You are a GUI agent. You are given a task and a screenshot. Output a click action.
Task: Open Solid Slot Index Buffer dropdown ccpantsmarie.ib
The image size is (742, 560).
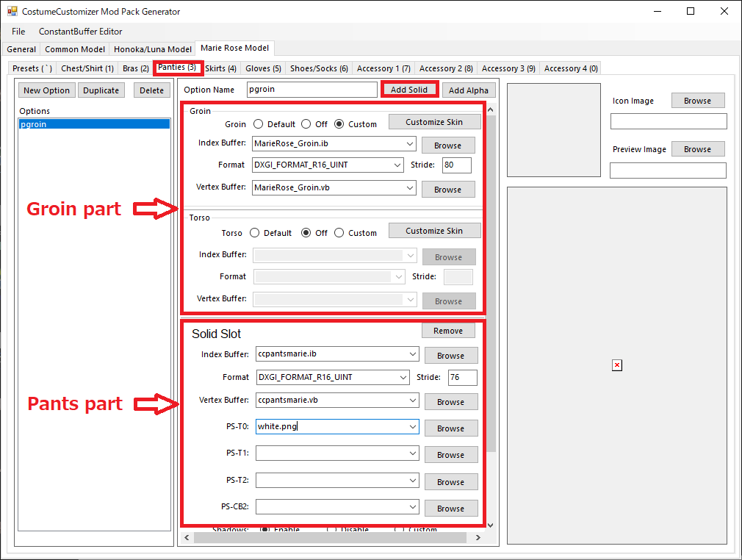[x=413, y=353]
